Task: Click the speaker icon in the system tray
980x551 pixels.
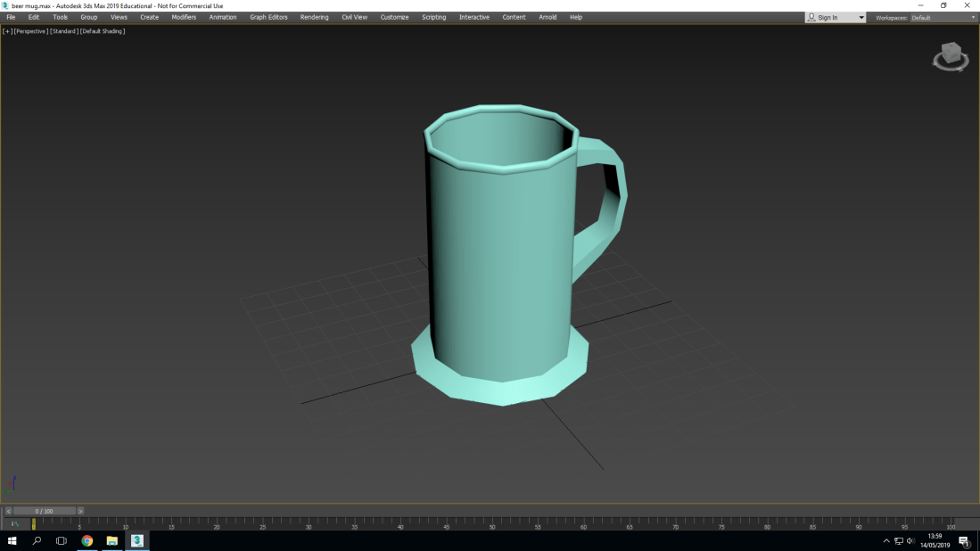Action: (911, 540)
